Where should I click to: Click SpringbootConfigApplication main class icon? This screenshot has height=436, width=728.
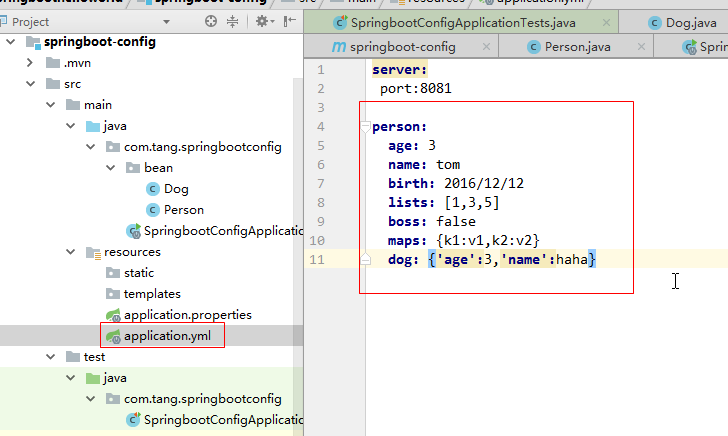[134, 231]
